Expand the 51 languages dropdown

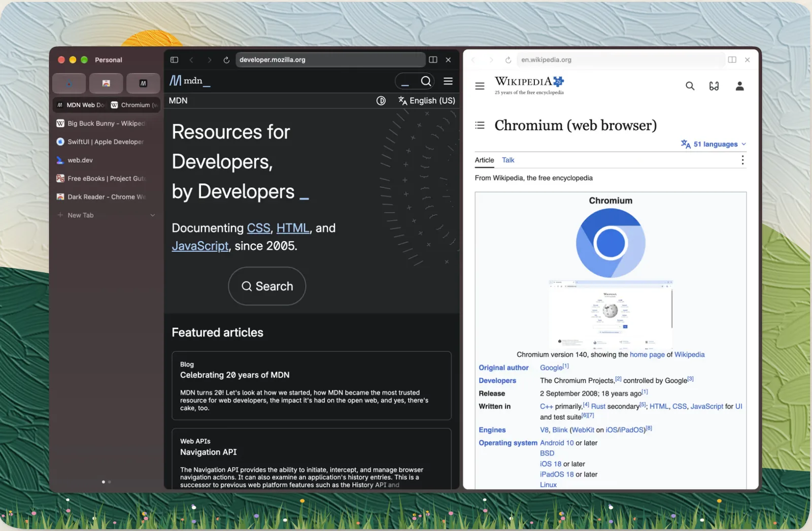click(x=714, y=144)
